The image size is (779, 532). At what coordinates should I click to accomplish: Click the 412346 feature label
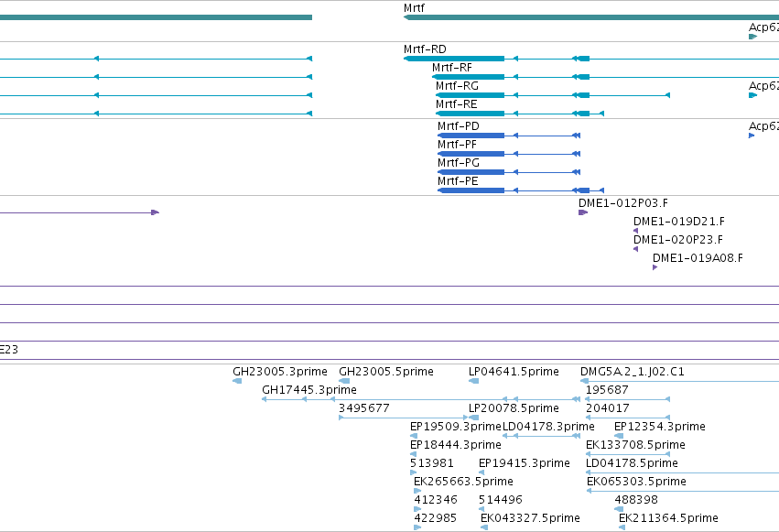click(435, 500)
